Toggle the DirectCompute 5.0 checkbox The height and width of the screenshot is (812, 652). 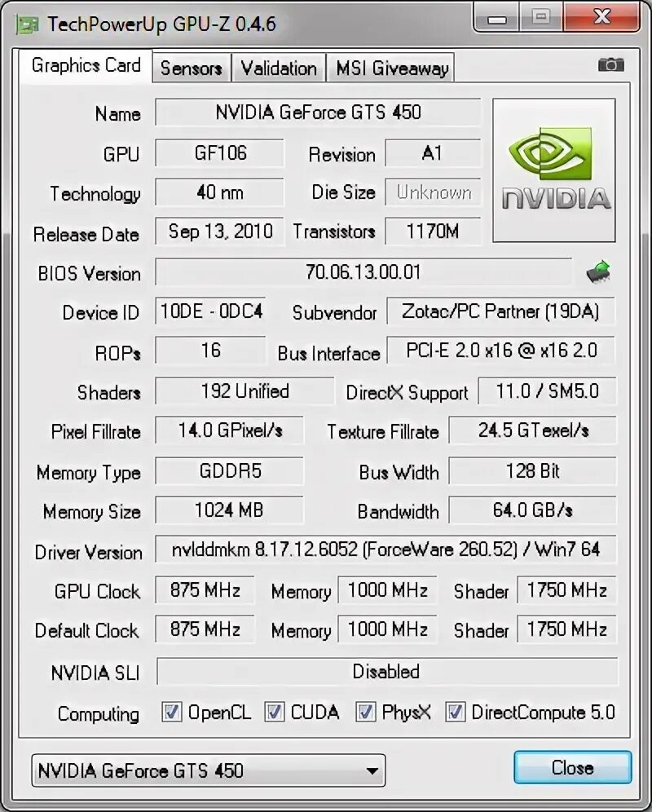click(456, 712)
